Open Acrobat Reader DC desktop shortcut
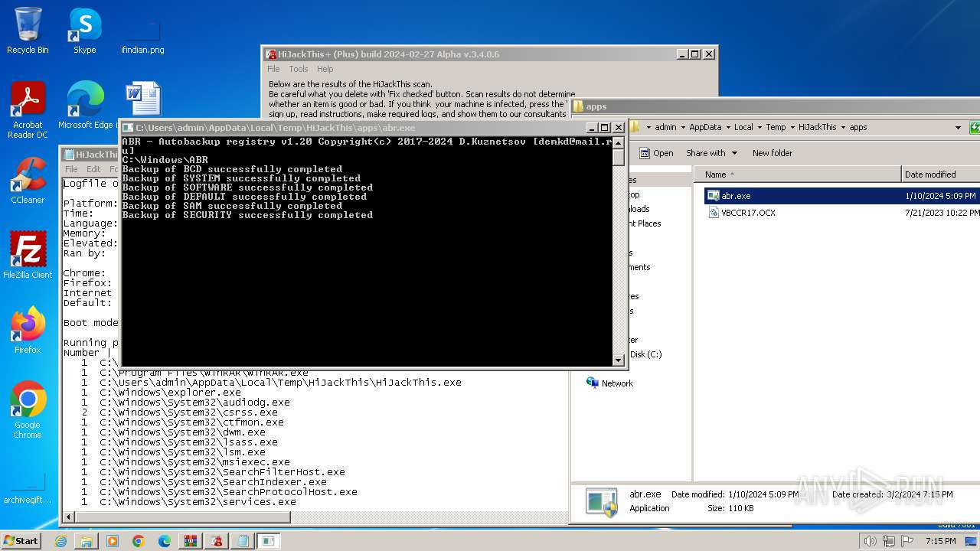 tap(28, 110)
